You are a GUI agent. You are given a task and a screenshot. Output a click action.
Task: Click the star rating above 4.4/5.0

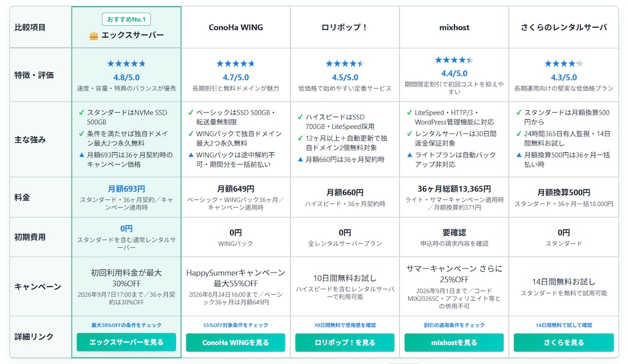pyautogui.click(x=454, y=60)
